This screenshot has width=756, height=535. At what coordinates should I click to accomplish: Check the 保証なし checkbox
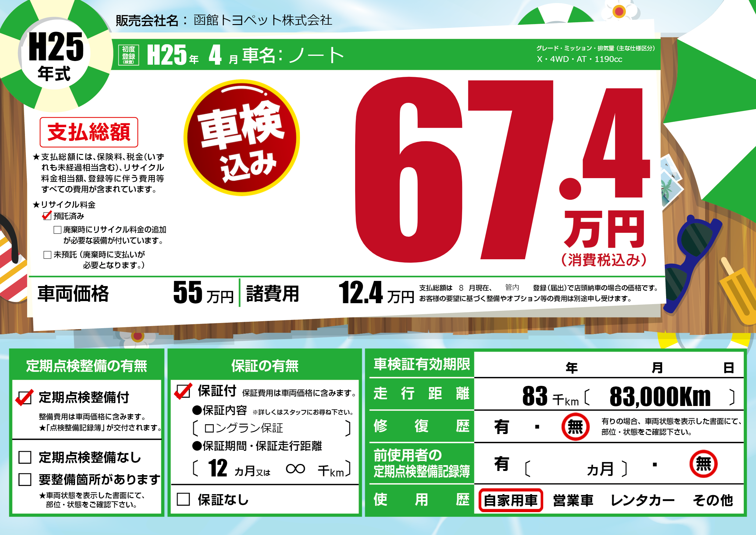click(x=184, y=499)
